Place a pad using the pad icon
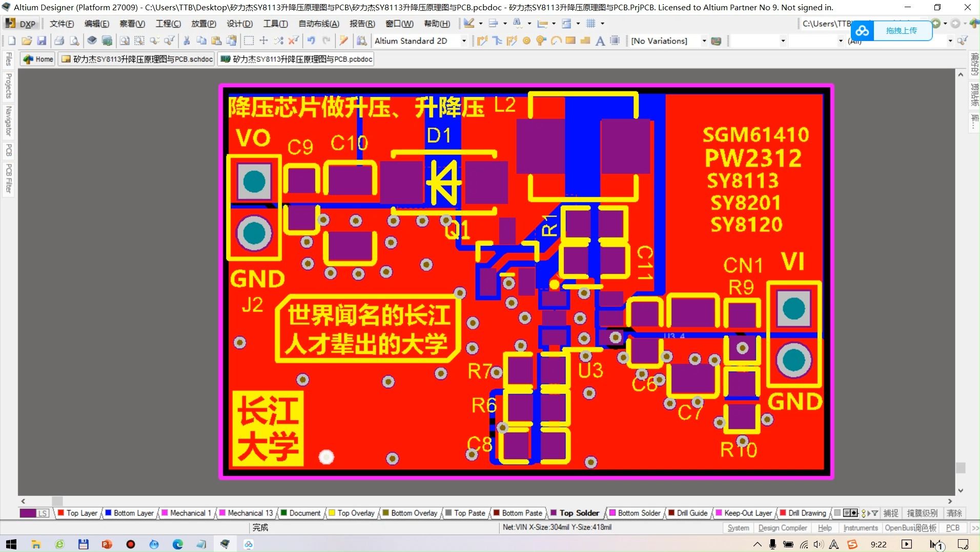Viewport: 980px width, 552px height. click(x=526, y=41)
